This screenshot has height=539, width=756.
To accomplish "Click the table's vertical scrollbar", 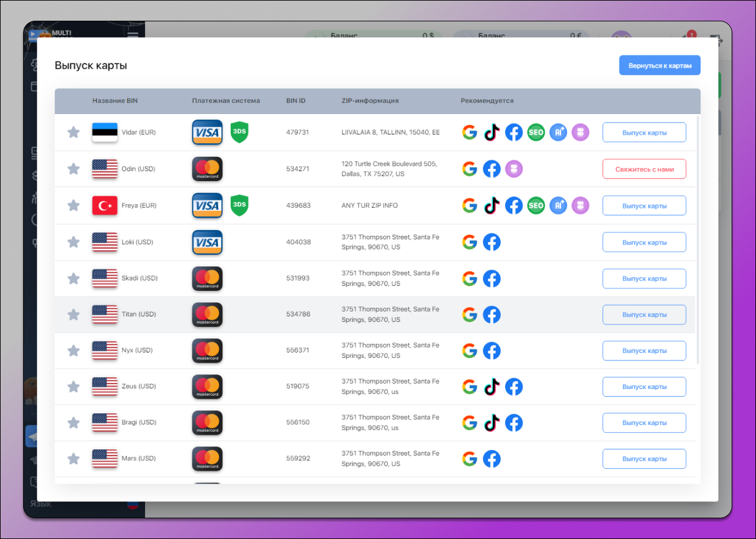I will [698, 238].
